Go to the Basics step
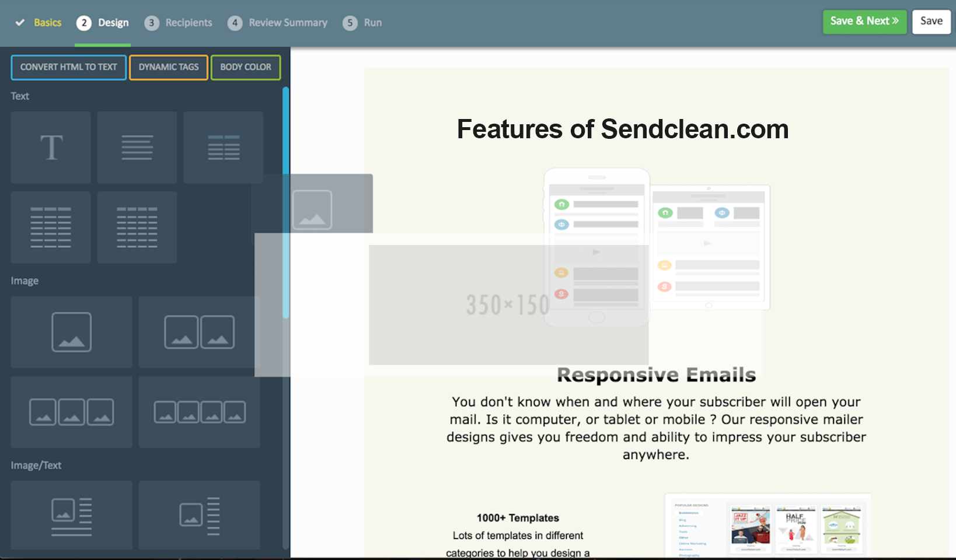Screen dimensions: 956x560 point(47,23)
